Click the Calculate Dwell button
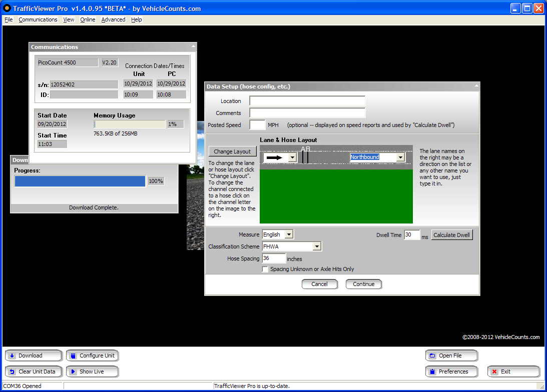The height and width of the screenshot is (392, 547). (x=452, y=235)
